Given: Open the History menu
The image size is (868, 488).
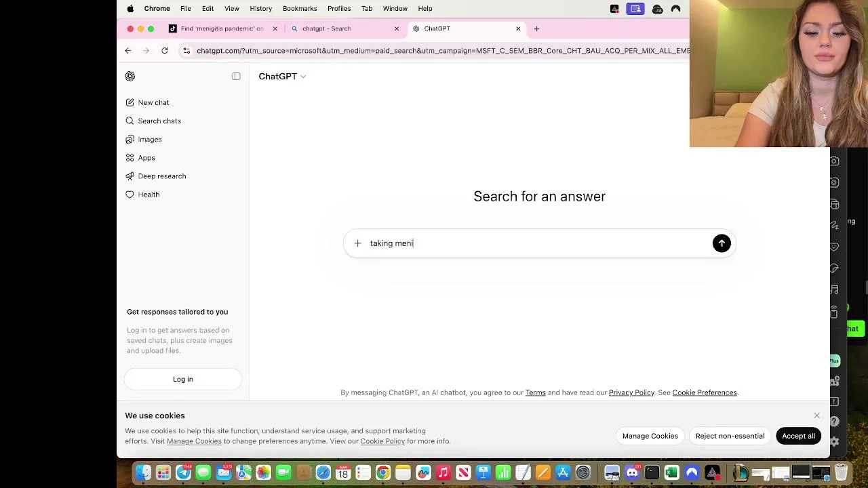Looking at the screenshot, I should point(260,8).
